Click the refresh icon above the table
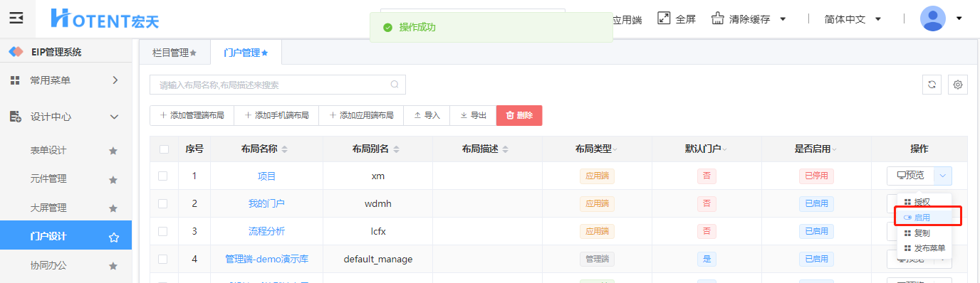This screenshot has height=283, width=980. click(932, 85)
